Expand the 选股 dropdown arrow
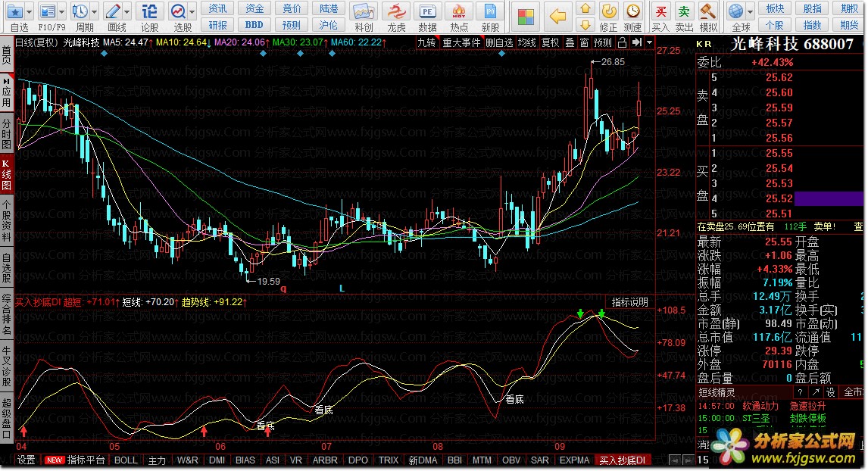This screenshot has width=868, height=471. (192, 11)
